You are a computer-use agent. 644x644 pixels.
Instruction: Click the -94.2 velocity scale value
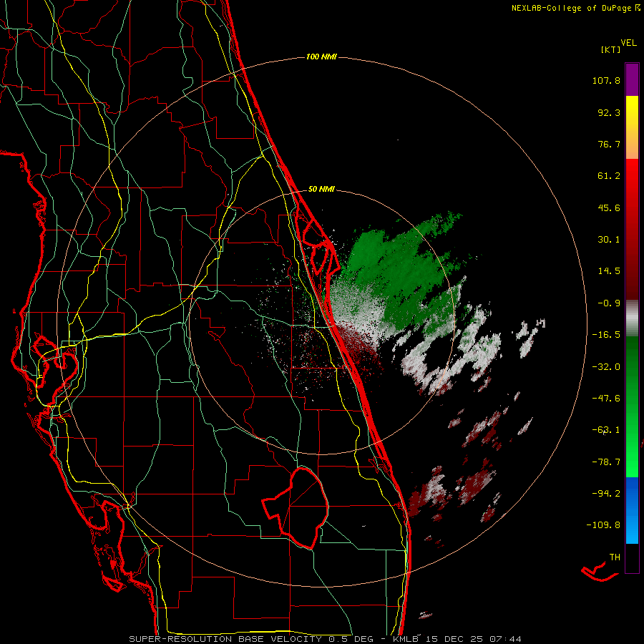tap(606, 493)
